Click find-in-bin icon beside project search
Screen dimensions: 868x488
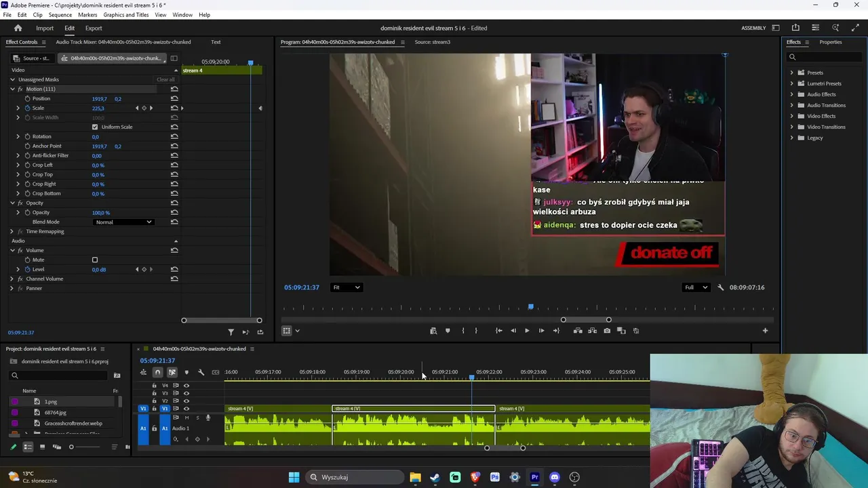[117, 375]
